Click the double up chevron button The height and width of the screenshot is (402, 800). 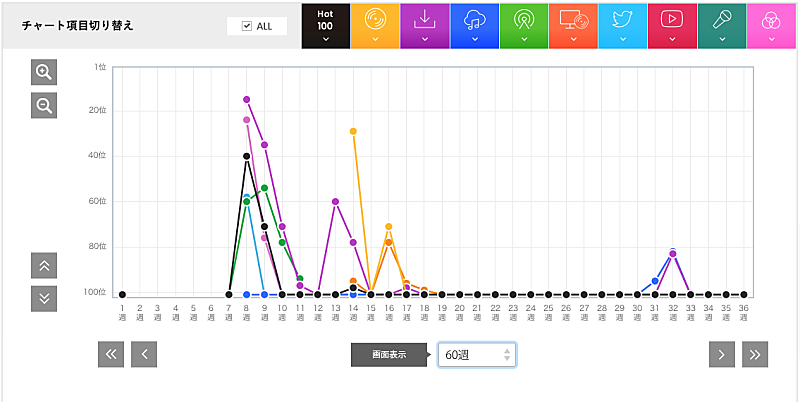(x=44, y=265)
